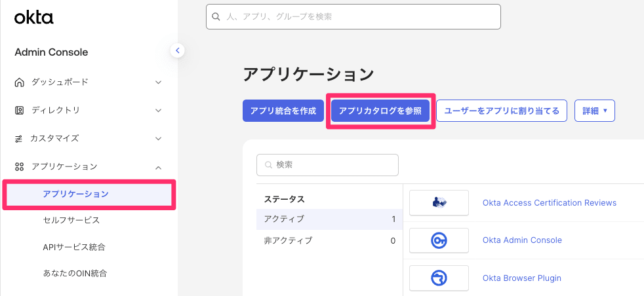The height and width of the screenshot is (296, 644).
Task: Filter by 非アクティブ status
Action: pos(288,240)
